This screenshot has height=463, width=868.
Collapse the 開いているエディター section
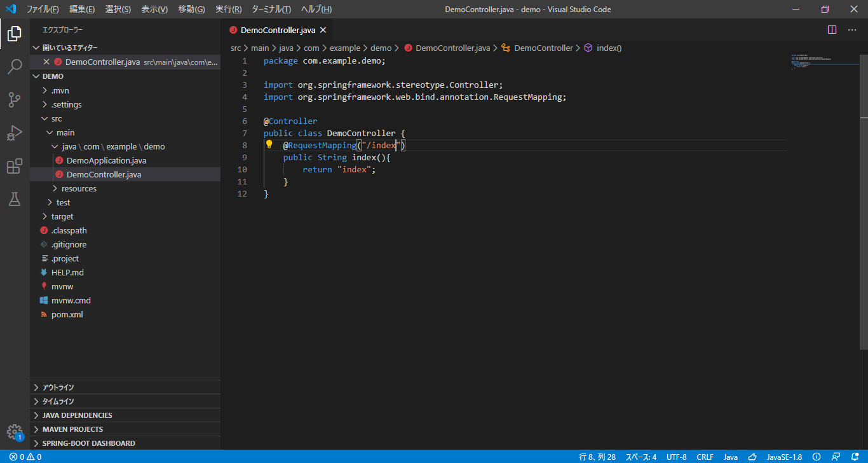(125, 48)
